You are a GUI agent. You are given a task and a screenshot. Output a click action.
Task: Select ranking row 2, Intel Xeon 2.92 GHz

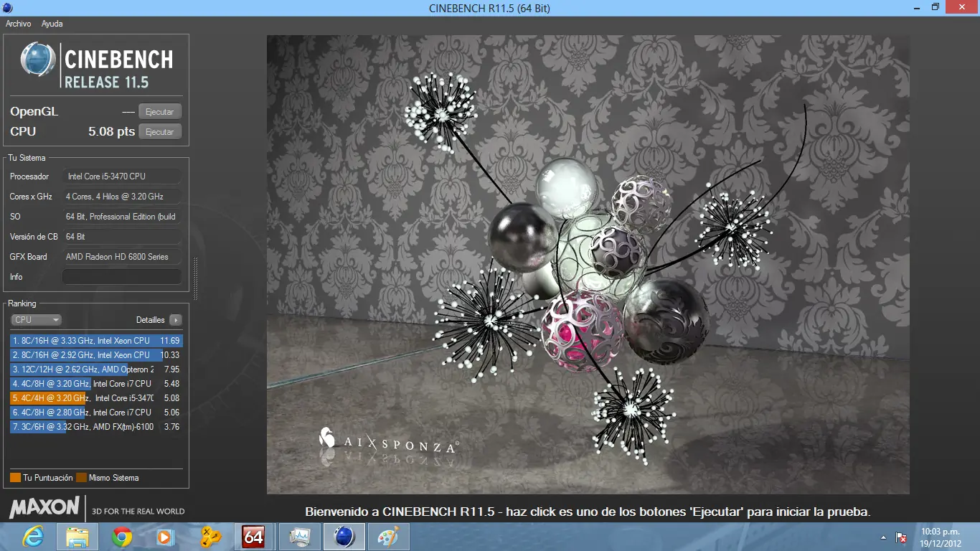click(x=96, y=355)
